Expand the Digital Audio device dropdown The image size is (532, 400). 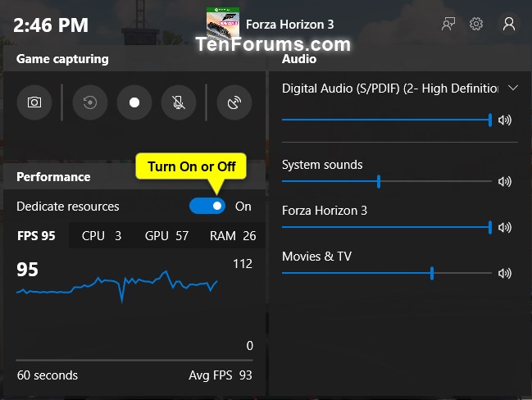[513, 88]
